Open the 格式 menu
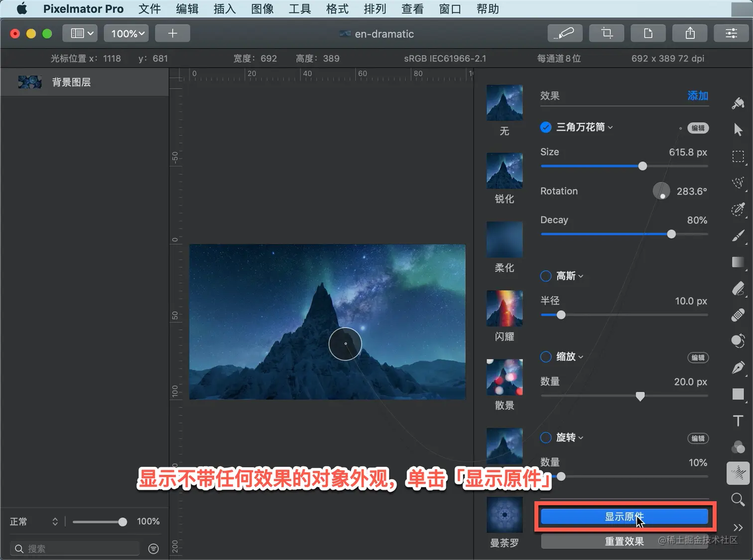Image resolution: width=753 pixels, height=560 pixels. 337,9
